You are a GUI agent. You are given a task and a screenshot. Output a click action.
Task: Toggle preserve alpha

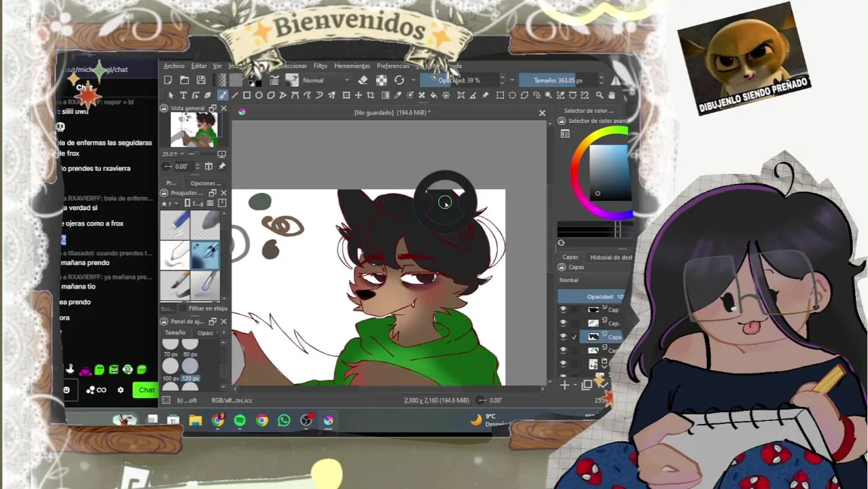(x=382, y=80)
